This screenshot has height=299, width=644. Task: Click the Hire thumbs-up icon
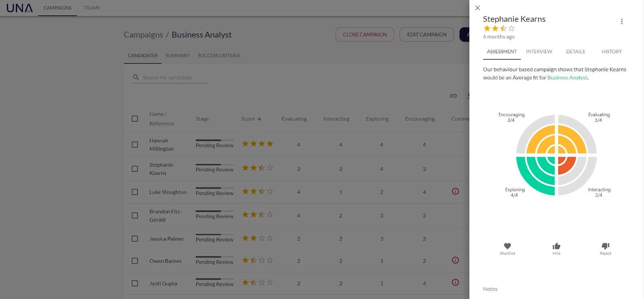(x=556, y=246)
